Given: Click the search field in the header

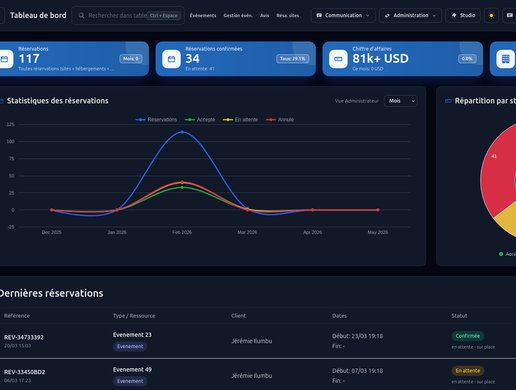Looking at the screenshot, I should (x=128, y=15).
